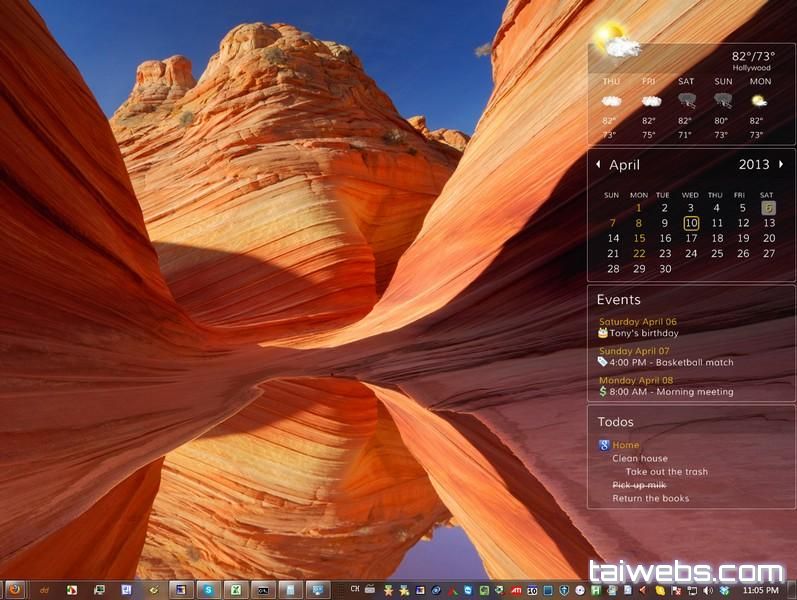Select today's date 10 in calendar
This screenshot has height=600, width=797.
pos(691,223)
